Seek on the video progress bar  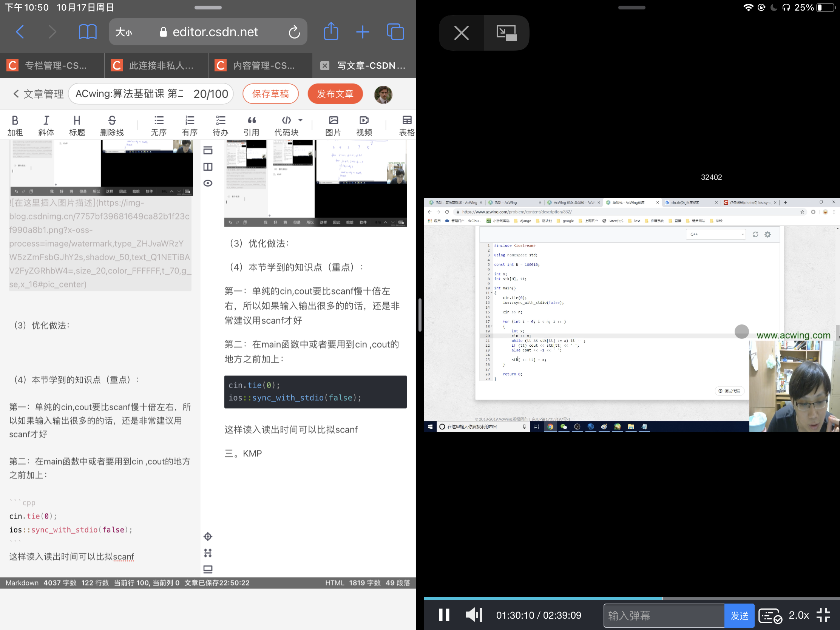coord(632,598)
